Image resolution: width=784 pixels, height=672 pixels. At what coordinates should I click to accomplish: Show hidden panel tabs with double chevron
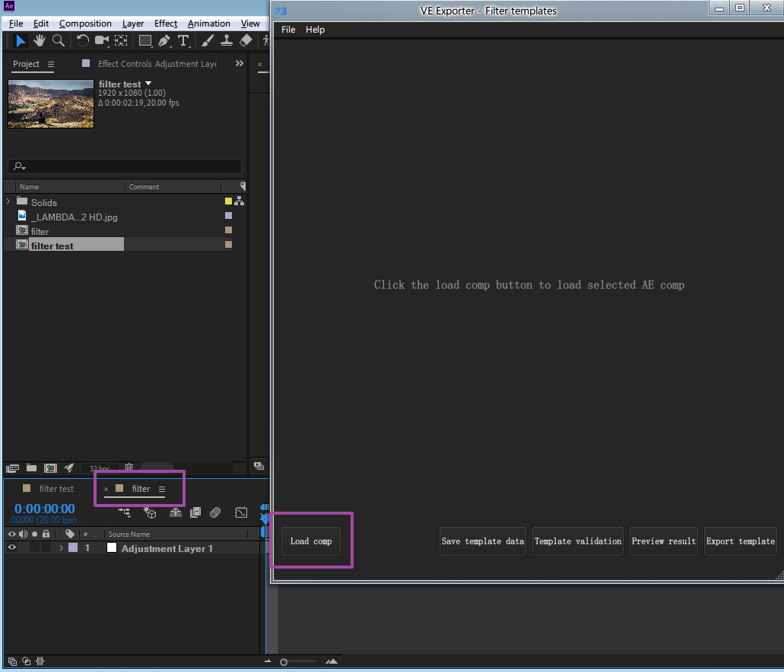[240, 64]
